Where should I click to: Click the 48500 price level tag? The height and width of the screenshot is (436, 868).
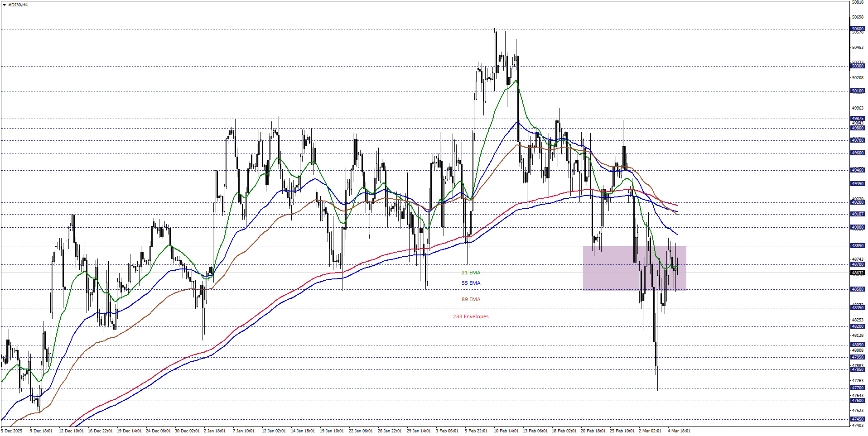(858, 289)
